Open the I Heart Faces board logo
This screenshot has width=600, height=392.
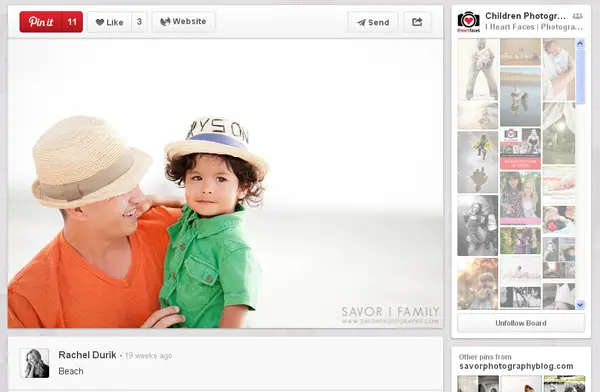[x=468, y=22]
